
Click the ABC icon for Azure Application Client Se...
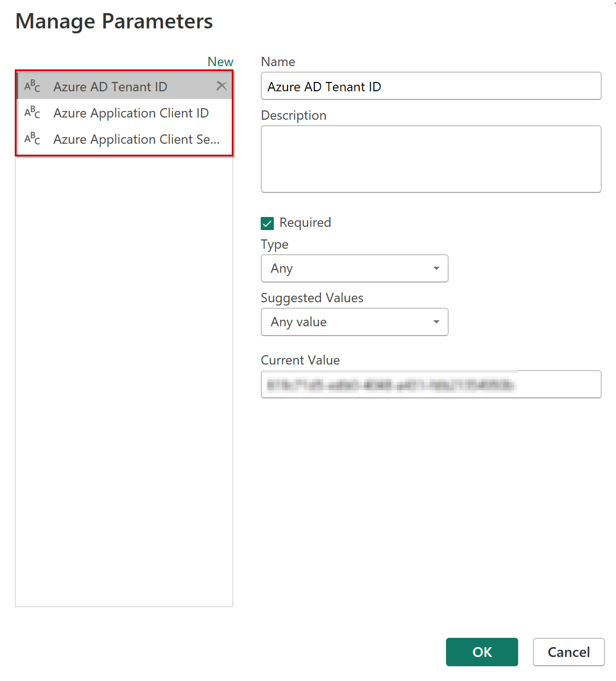coord(32,139)
